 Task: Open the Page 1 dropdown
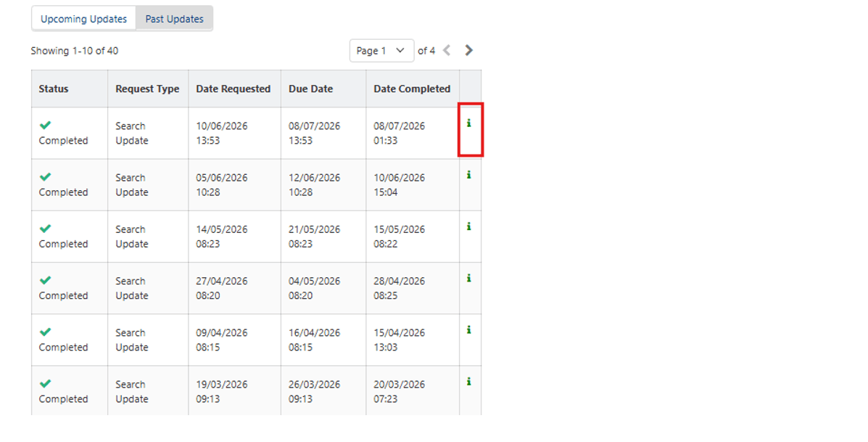tap(381, 50)
